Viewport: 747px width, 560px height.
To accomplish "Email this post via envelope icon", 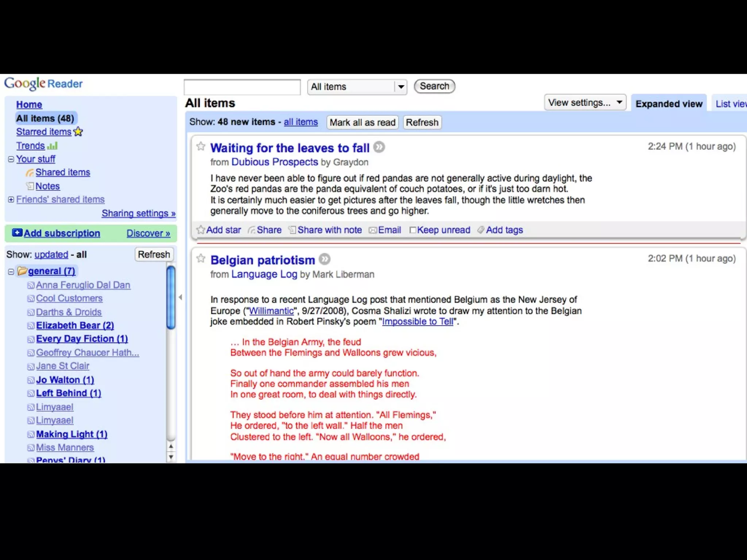I will [373, 230].
